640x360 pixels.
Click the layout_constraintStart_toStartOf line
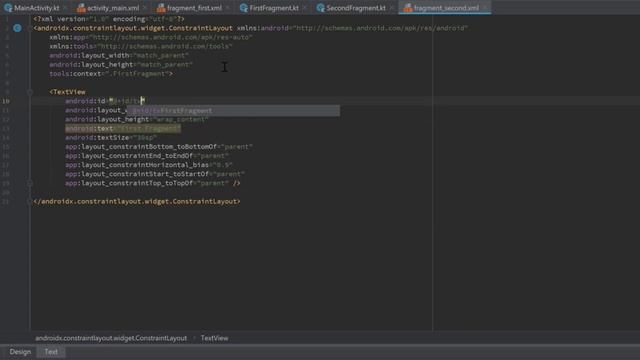[155, 174]
